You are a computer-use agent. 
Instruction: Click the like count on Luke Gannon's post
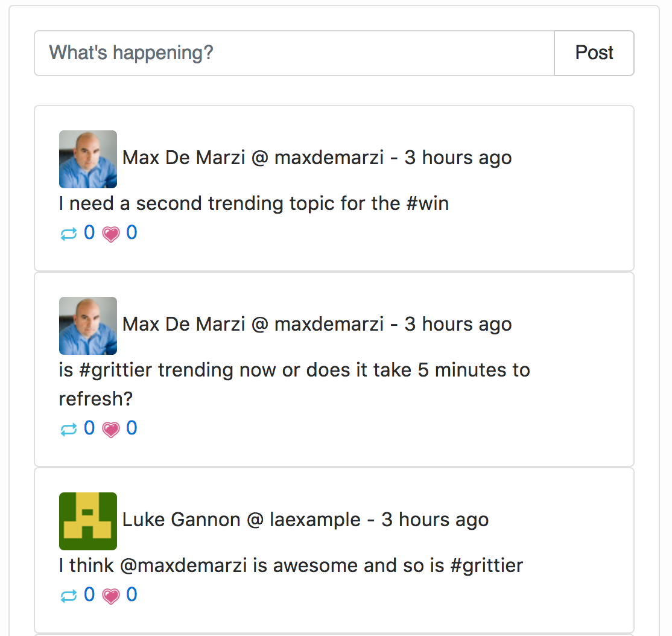(x=132, y=594)
